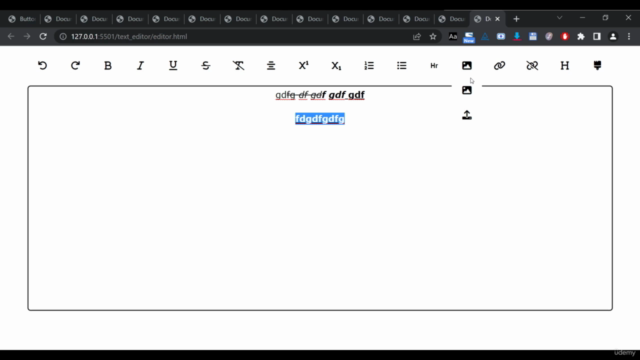The height and width of the screenshot is (360, 640).
Task: Open the round purple extension icon
Action: (549, 36)
